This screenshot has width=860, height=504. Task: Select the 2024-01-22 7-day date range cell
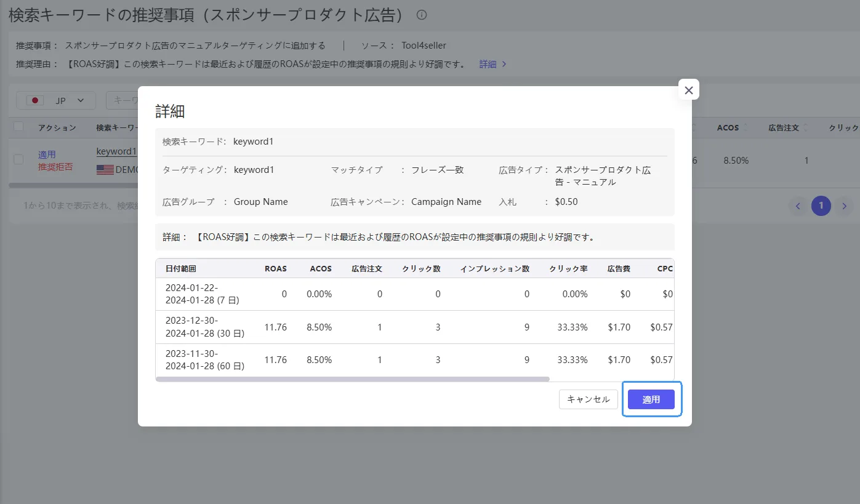click(202, 294)
